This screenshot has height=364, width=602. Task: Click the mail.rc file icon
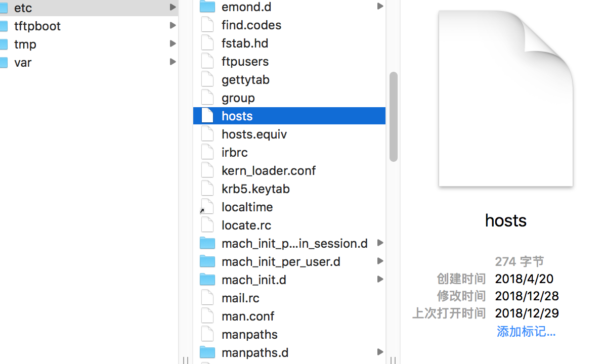click(207, 298)
